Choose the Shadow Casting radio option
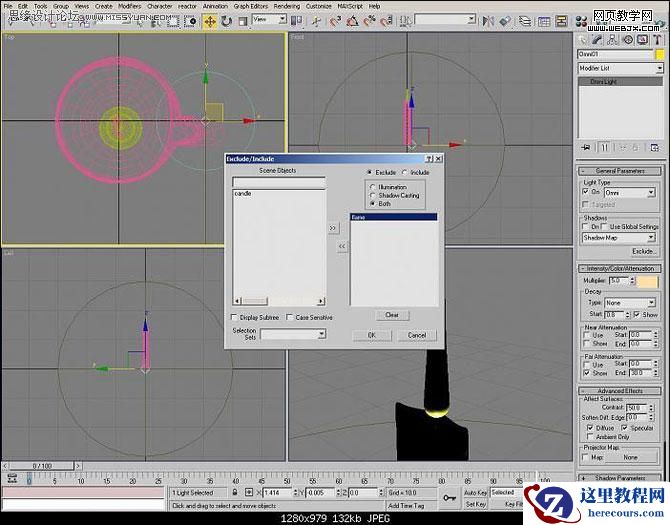 click(373, 195)
